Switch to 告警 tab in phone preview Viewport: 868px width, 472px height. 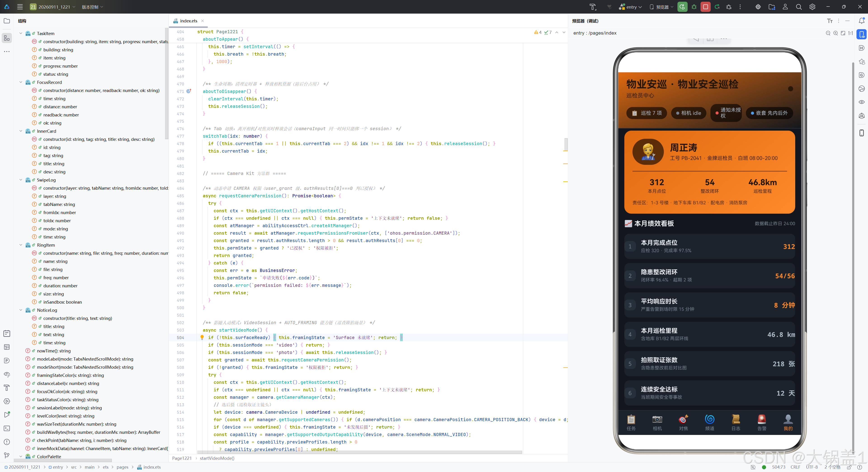[762, 422]
